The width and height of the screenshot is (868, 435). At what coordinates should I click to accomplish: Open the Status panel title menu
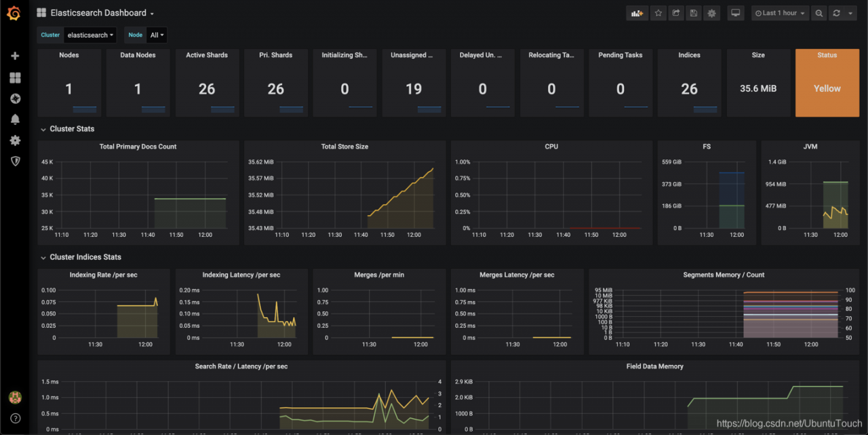pyautogui.click(x=827, y=55)
